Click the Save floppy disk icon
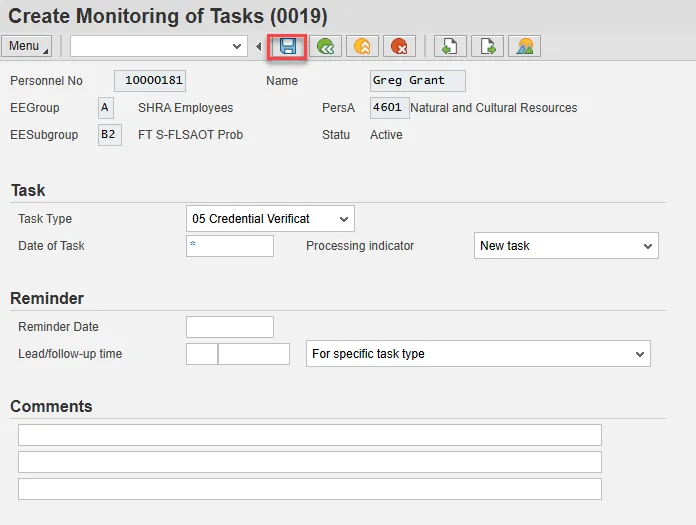The width and height of the screenshot is (696, 525). coord(288,46)
